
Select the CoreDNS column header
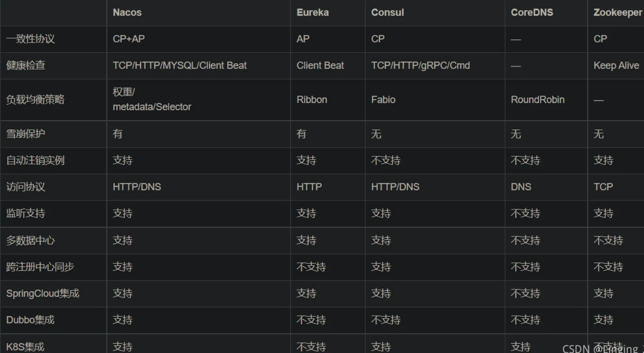[532, 12]
